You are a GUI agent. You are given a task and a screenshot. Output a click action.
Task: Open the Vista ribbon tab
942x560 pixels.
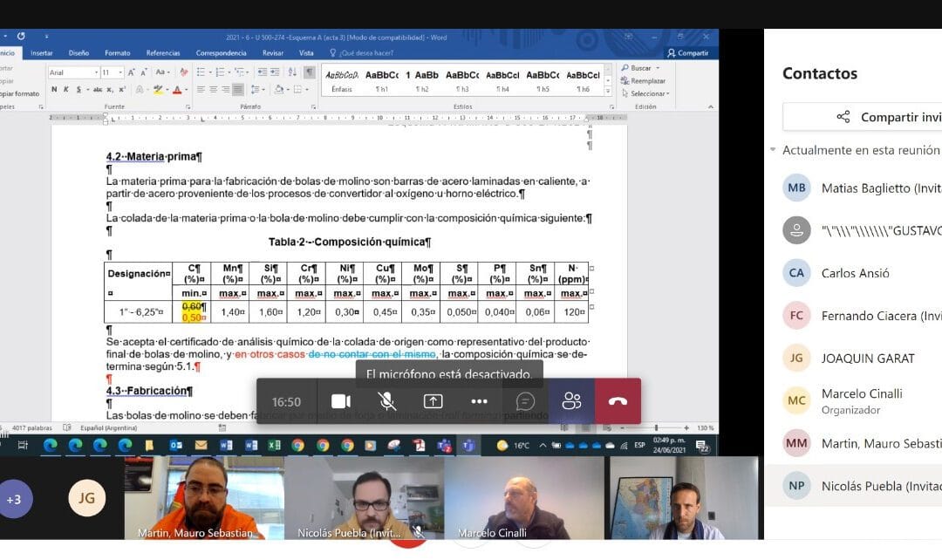coord(306,53)
